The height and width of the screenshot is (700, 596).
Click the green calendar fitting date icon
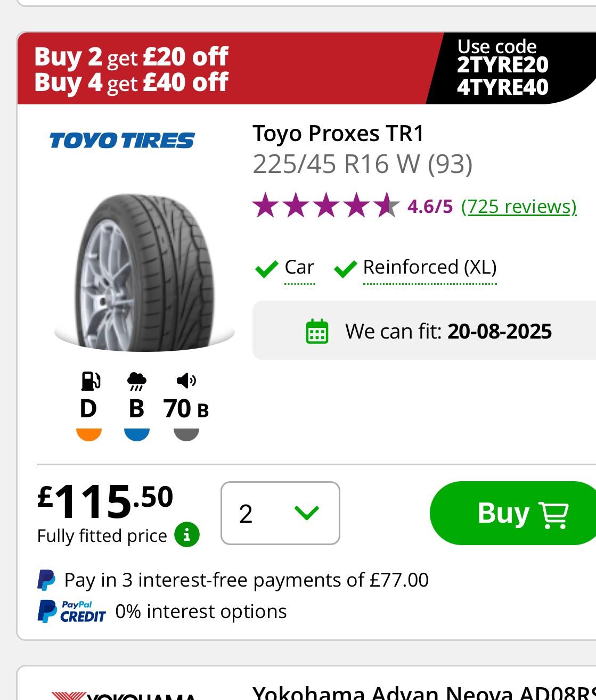coord(317,331)
